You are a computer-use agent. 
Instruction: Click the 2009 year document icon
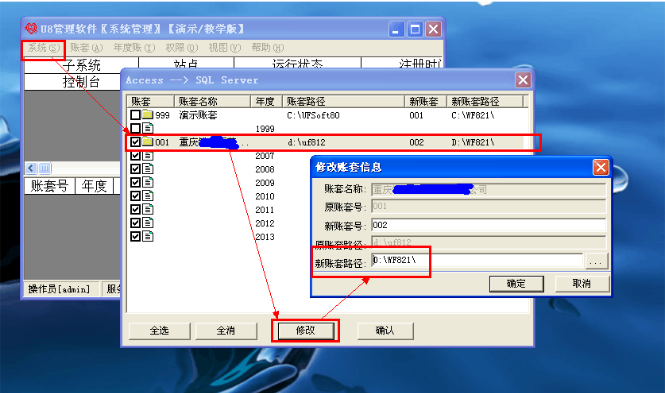(x=148, y=182)
